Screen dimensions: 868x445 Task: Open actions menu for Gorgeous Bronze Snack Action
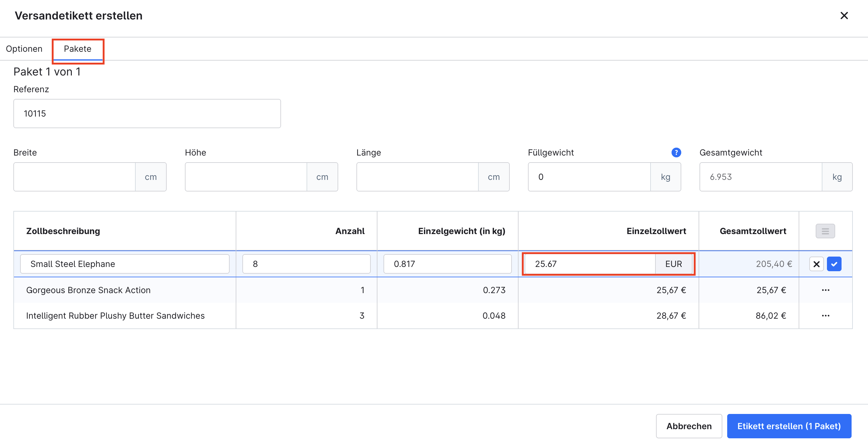coord(825,290)
